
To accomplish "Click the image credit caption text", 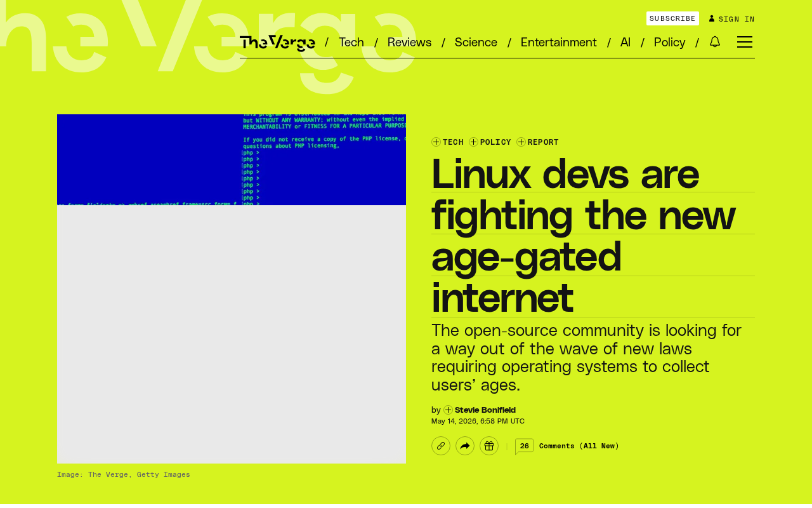I will [x=124, y=474].
